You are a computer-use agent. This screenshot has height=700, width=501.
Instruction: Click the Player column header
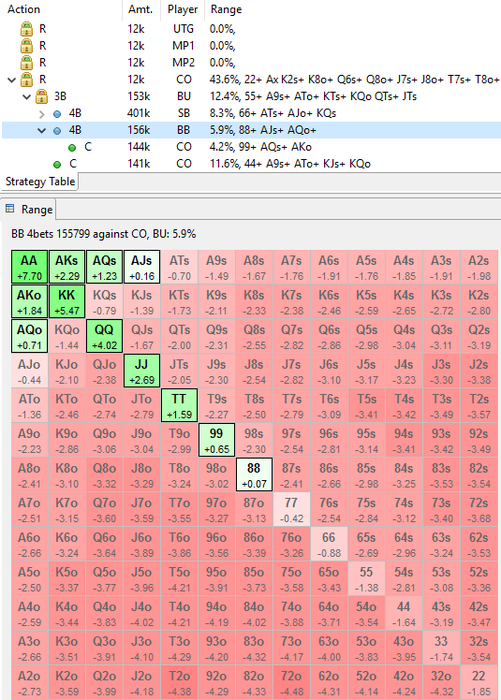[183, 9]
